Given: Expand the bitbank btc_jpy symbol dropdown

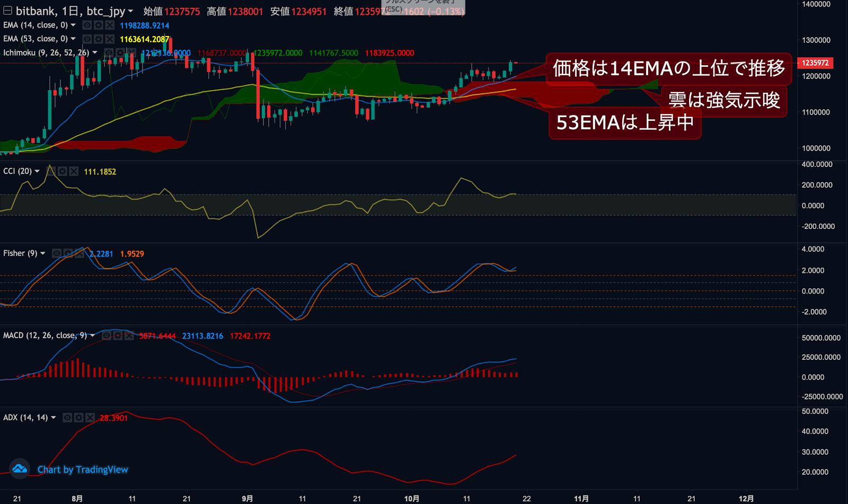Looking at the screenshot, I should [x=130, y=11].
